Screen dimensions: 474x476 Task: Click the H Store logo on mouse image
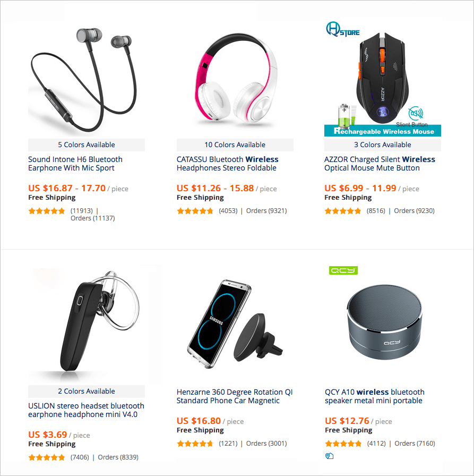tap(343, 29)
